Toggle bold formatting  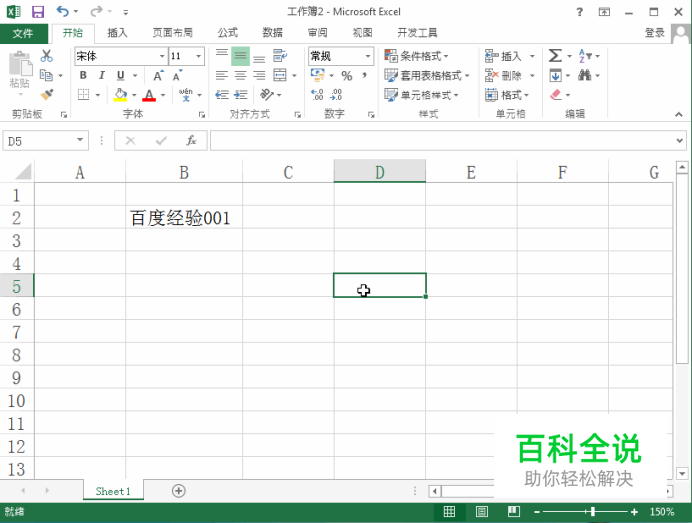click(83, 75)
